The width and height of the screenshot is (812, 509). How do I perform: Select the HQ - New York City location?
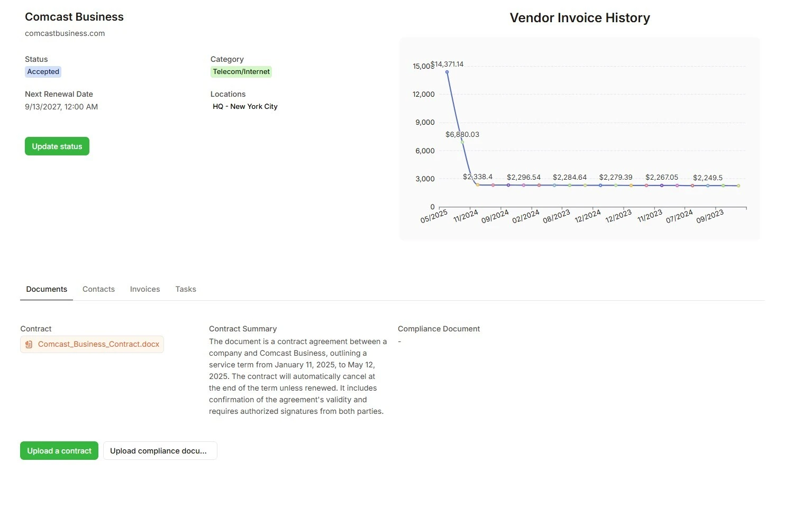[x=245, y=107]
